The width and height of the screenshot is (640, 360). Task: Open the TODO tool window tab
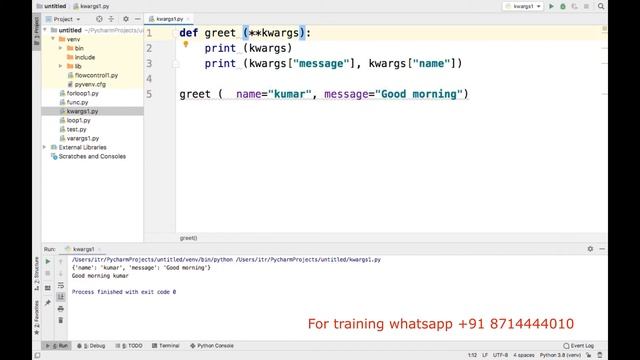[129, 346]
